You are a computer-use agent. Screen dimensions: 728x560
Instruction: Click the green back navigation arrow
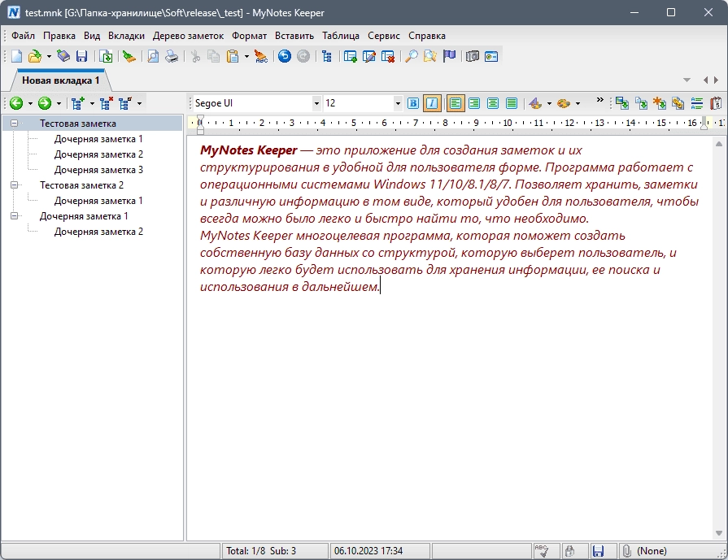point(16,103)
